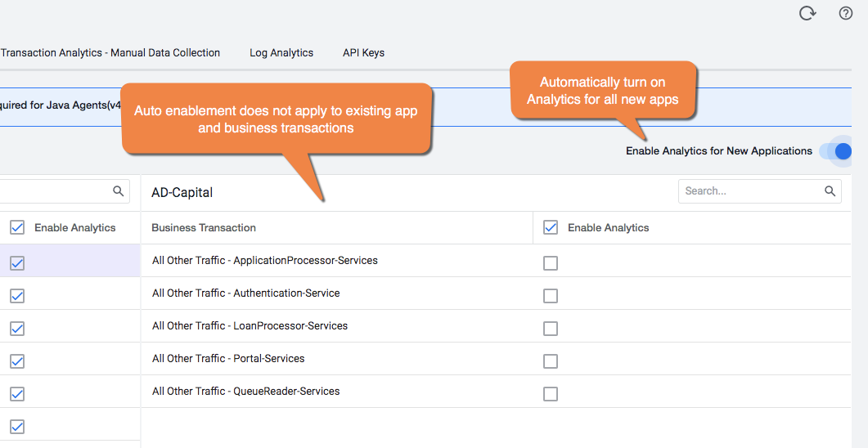Open the help question mark icon

coord(845,13)
